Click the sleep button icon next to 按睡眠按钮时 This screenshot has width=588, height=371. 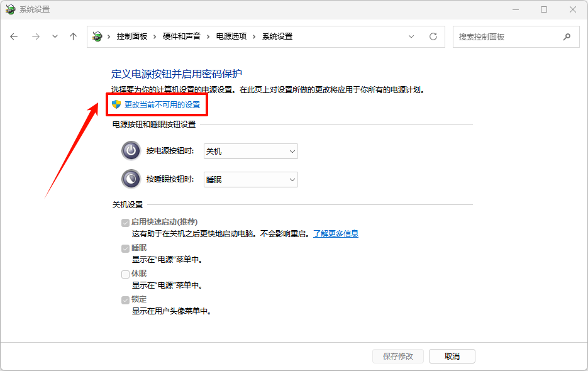point(130,179)
